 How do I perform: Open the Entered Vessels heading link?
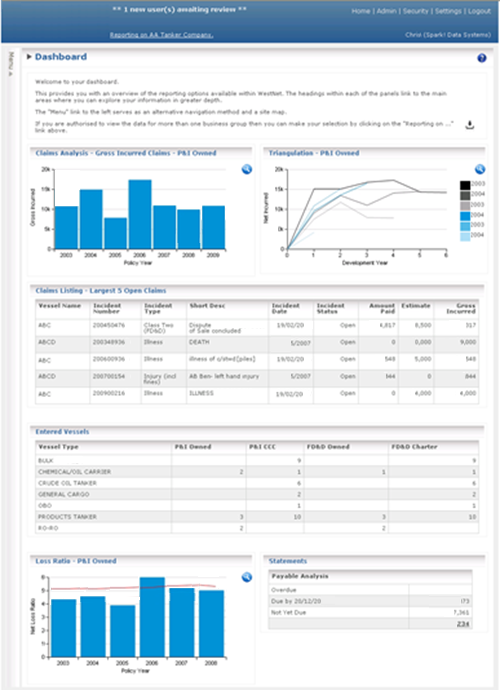62,432
